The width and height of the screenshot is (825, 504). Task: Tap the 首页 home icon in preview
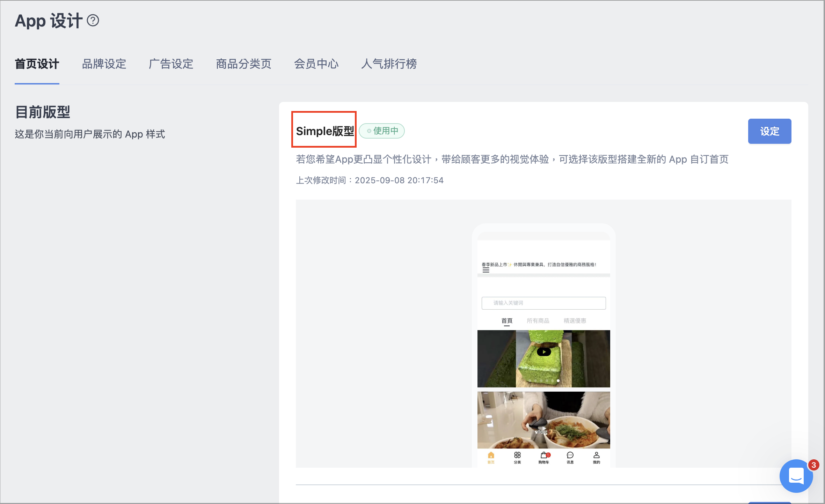click(x=491, y=458)
